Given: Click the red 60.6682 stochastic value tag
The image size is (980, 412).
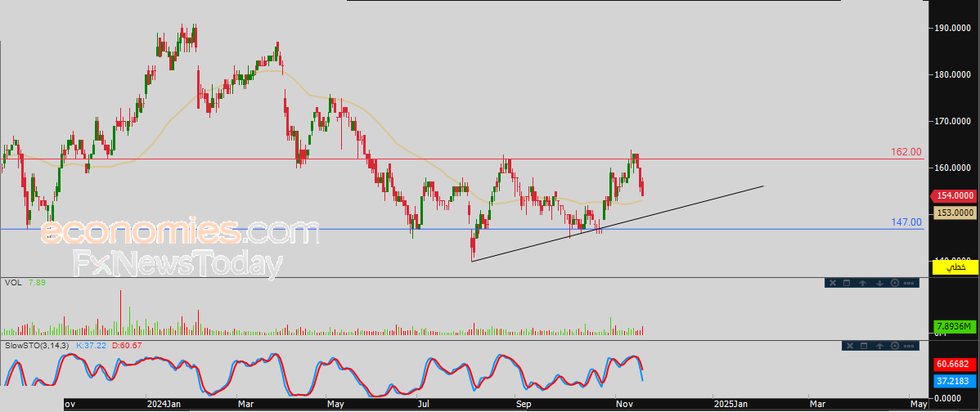Looking at the screenshot, I should (955, 364).
